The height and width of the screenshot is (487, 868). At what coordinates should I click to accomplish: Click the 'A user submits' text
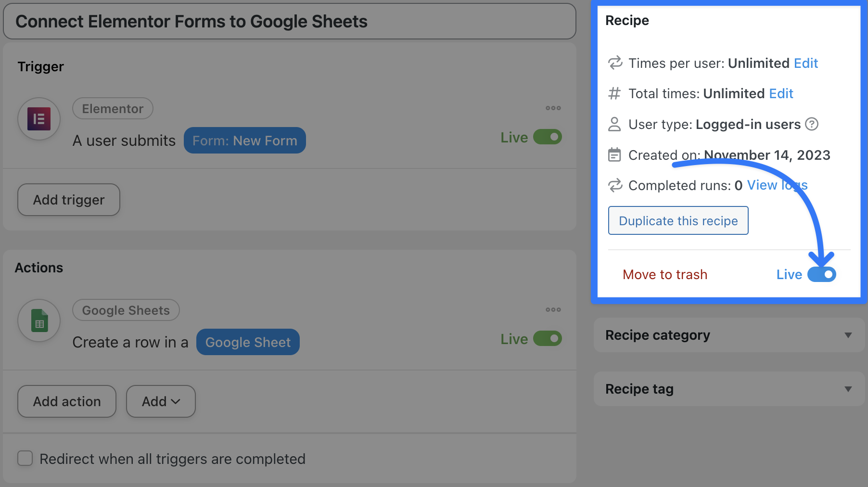124,141
